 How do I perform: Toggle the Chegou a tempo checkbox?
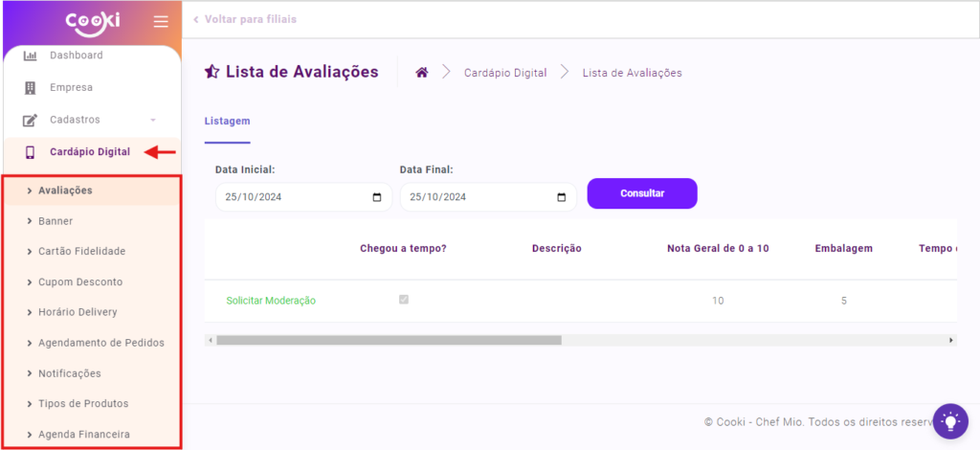[x=403, y=300]
